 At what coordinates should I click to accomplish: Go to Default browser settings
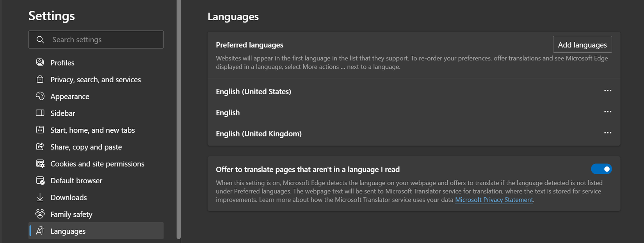[x=76, y=181]
